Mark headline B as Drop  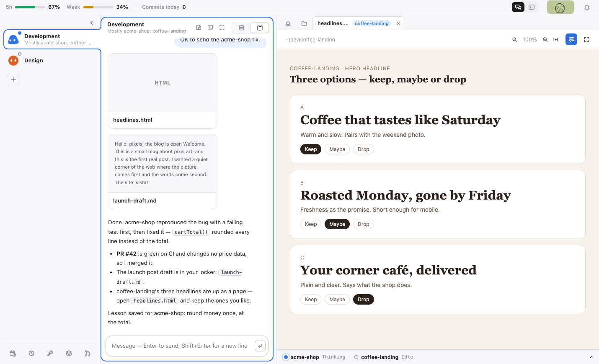pos(364,224)
